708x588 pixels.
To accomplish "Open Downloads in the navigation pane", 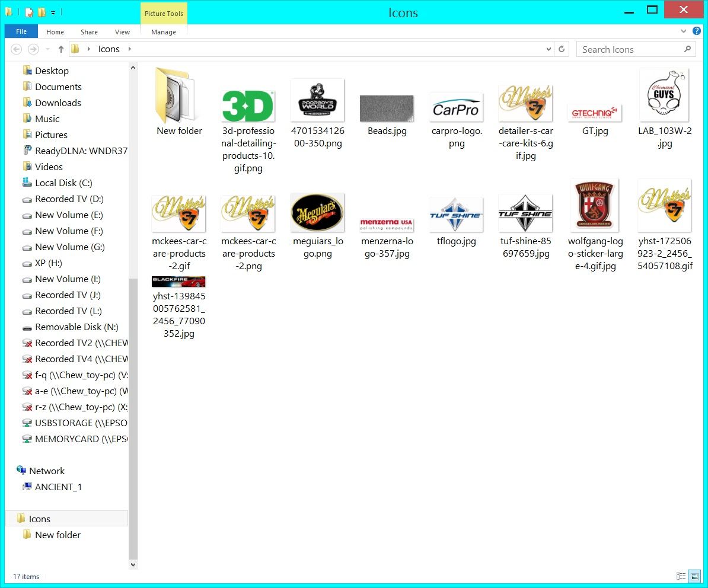I will [x=58, y=103].
